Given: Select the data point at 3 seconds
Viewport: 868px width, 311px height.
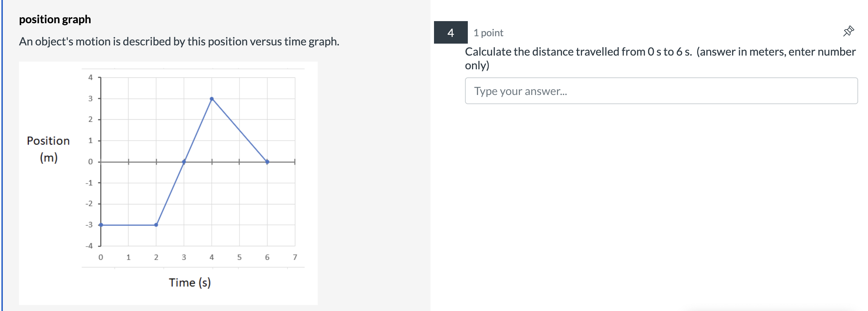Looking at the screenshot, I should [x=184, y=162].
